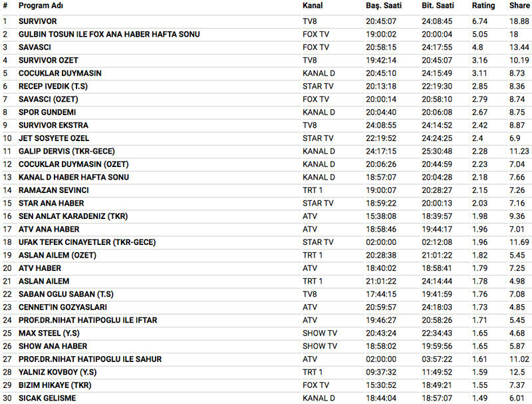Click the COCUKLAR DUYMASIN entry

coord(60,73)
